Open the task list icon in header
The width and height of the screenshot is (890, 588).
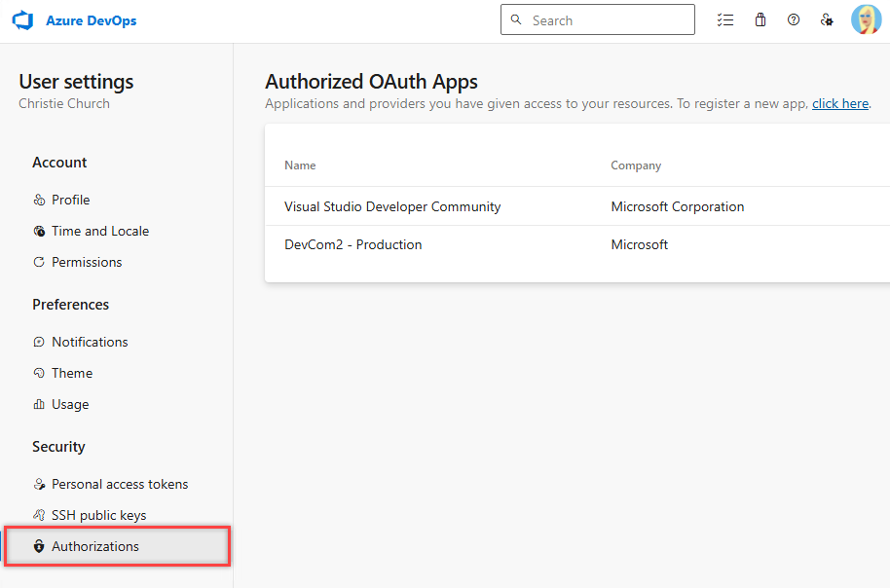click(x=725, y=19)
